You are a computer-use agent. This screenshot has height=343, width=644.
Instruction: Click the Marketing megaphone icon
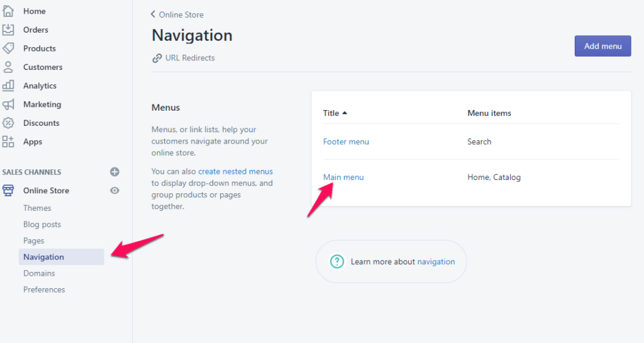8,104
